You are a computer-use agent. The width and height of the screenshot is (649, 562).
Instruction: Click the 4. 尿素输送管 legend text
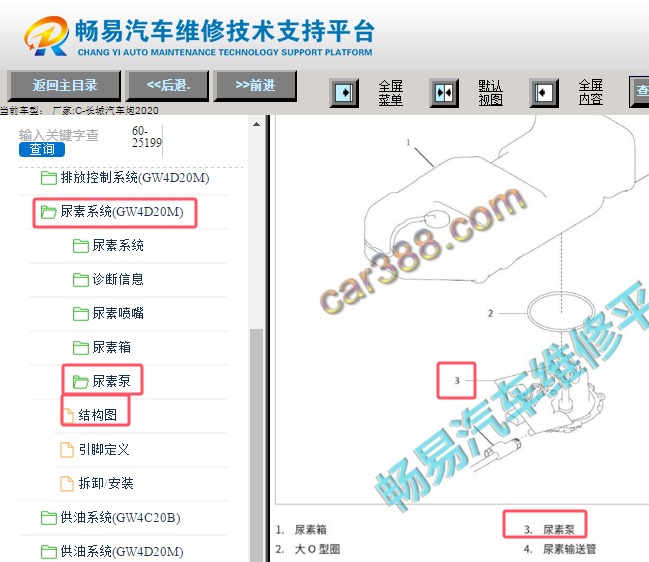click(x=560, y=550)
